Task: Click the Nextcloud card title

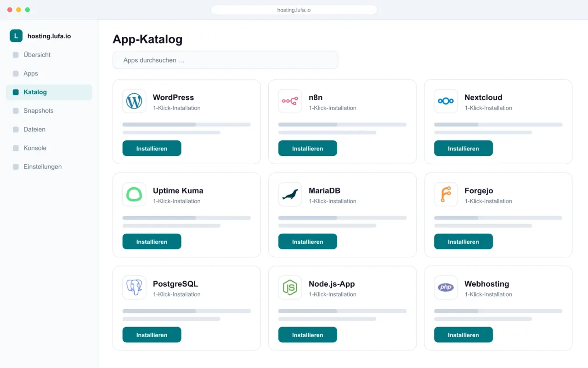Action: pos(483,98)
